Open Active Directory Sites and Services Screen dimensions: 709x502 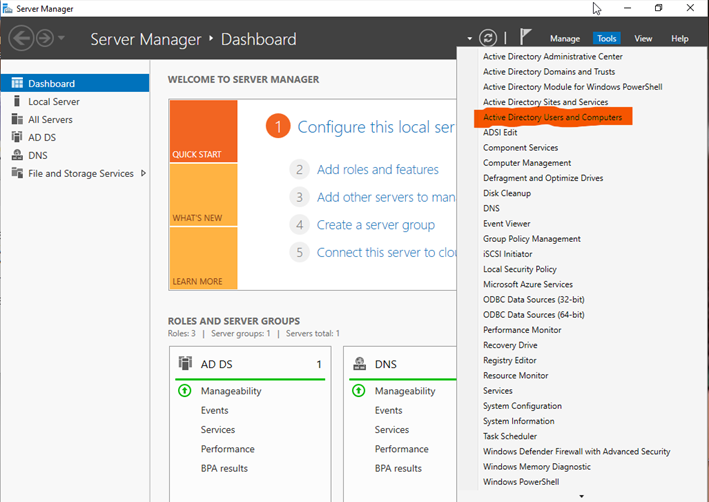tap(545, 102)
